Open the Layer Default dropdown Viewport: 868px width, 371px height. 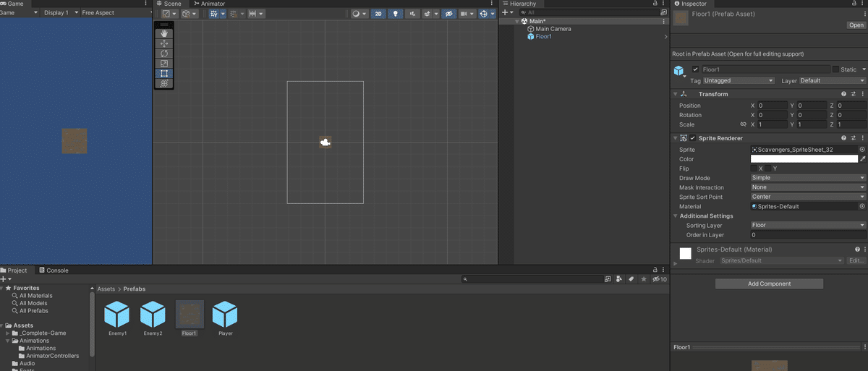[x=832, y=80]
